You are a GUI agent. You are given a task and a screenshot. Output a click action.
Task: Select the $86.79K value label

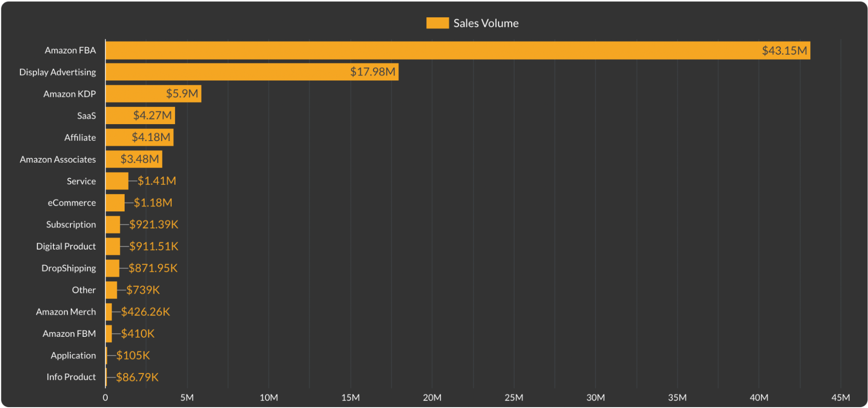[x=136, y=377]
